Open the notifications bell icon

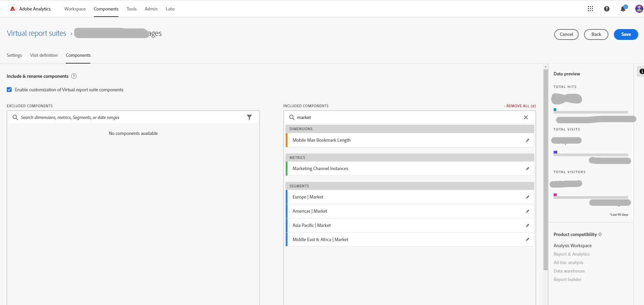(x=623, y=9)
